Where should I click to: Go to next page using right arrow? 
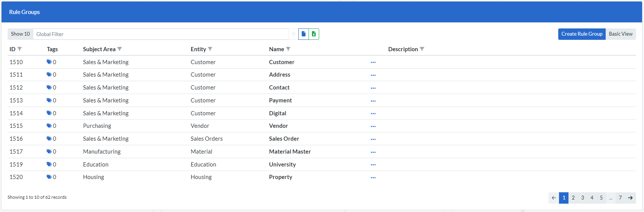pos(630,198)
